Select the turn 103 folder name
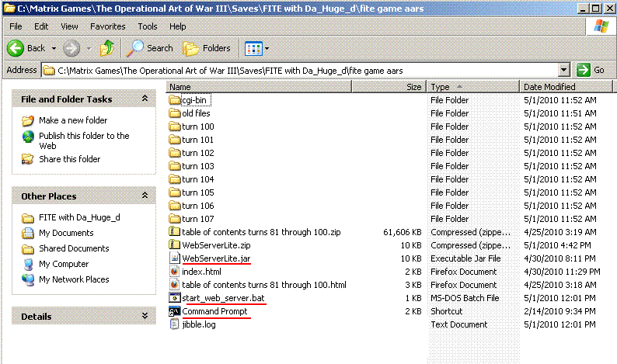 [x=198, y=166]
